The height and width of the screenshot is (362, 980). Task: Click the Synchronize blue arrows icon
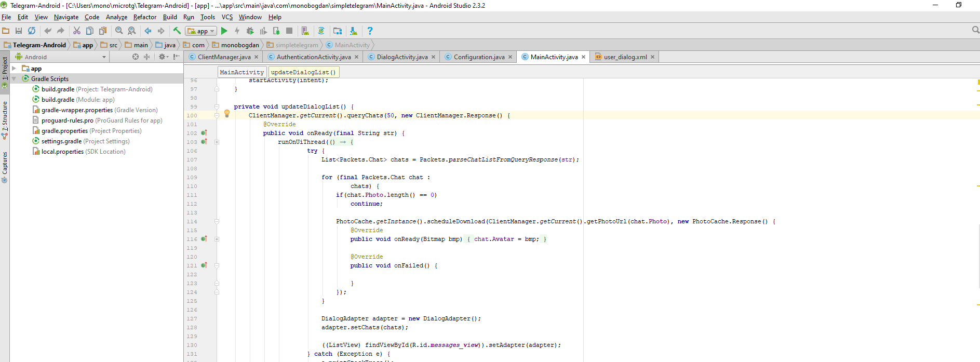(x=32, y=31)
